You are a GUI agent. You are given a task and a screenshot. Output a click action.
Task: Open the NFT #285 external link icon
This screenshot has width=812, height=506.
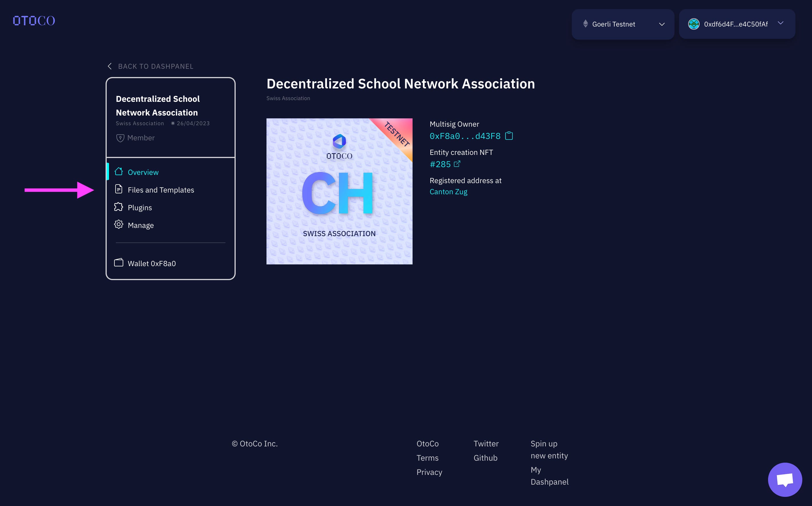[457, 164]
